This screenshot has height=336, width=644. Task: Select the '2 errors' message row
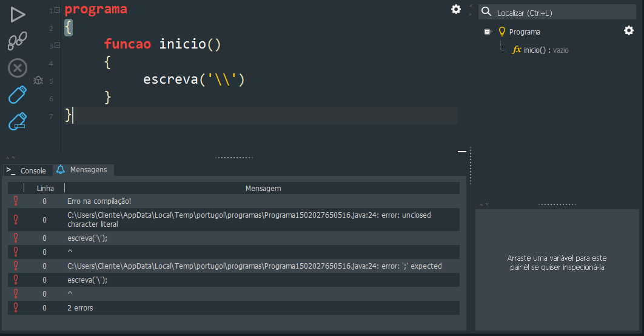click(x=233, y=307)
